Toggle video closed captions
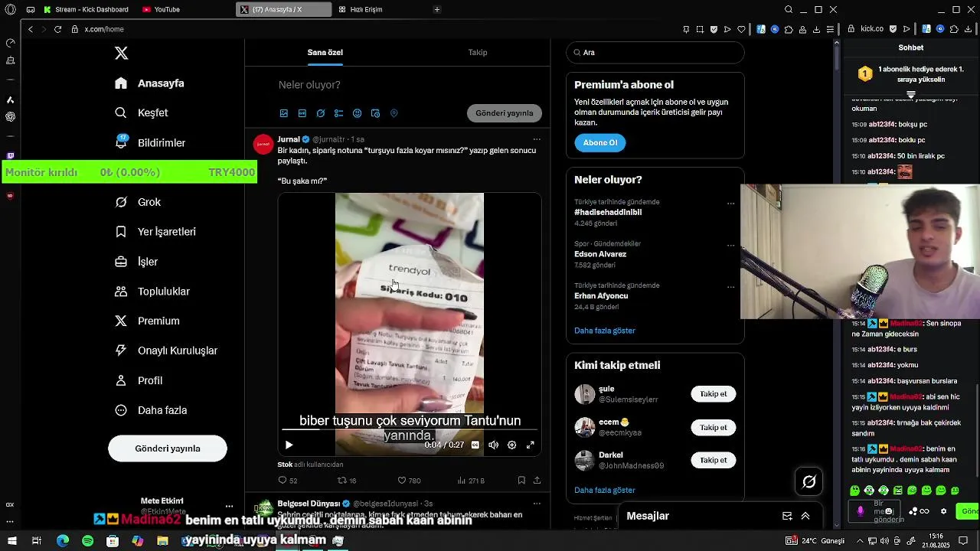 475,445
